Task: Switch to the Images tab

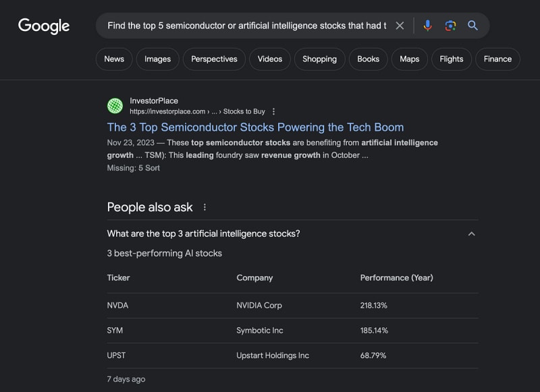Action: click(157, 59)
